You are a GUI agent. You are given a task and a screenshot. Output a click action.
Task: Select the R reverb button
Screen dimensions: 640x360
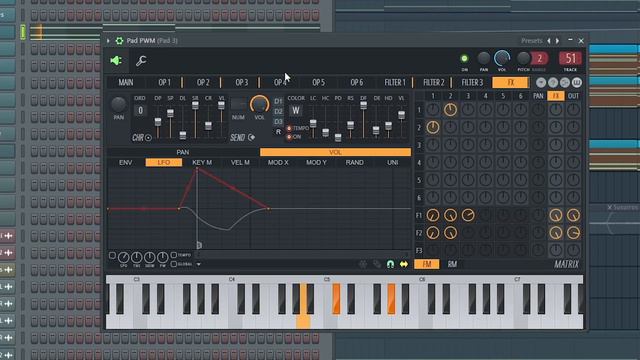coord(278,131)
